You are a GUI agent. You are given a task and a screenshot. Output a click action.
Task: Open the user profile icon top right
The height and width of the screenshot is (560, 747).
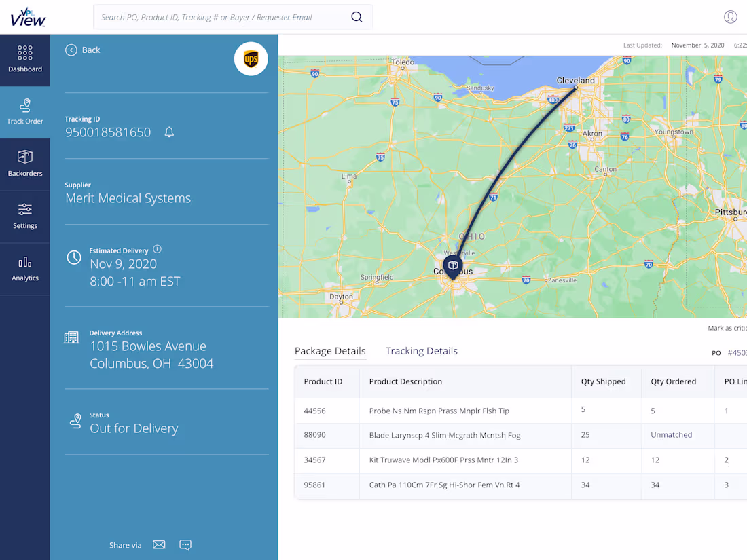click(x=731, y=16)
